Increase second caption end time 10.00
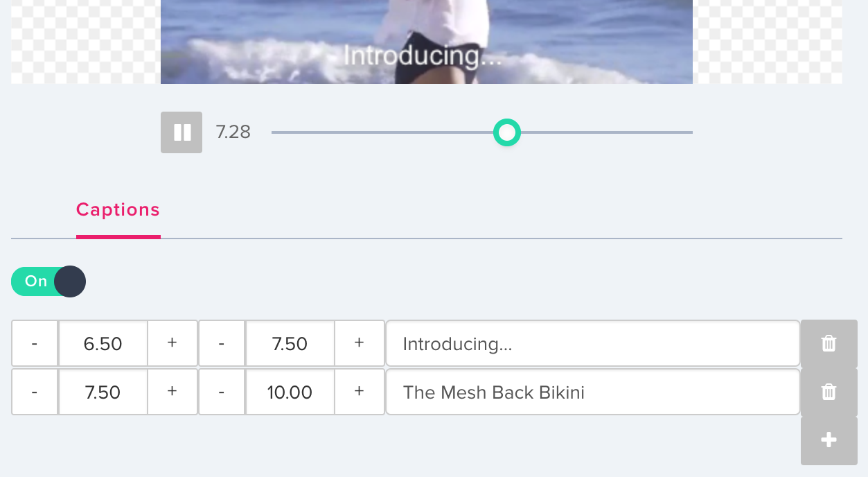 (359, 392)
